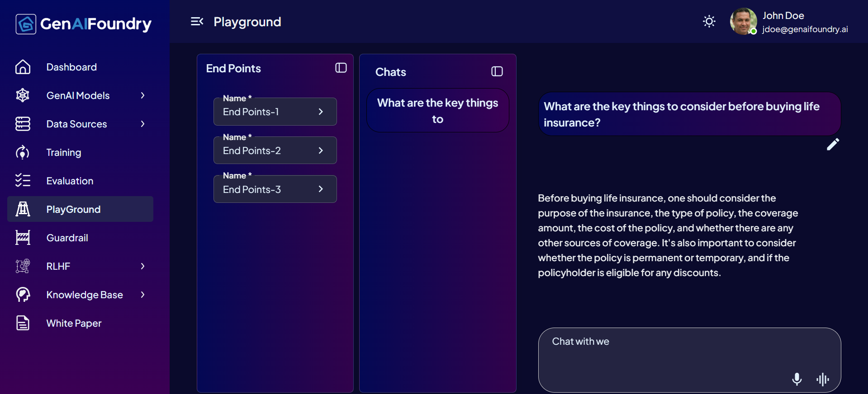Open the chat about life insurance
This screenshot has height=394, width=868.
[437, 111]
